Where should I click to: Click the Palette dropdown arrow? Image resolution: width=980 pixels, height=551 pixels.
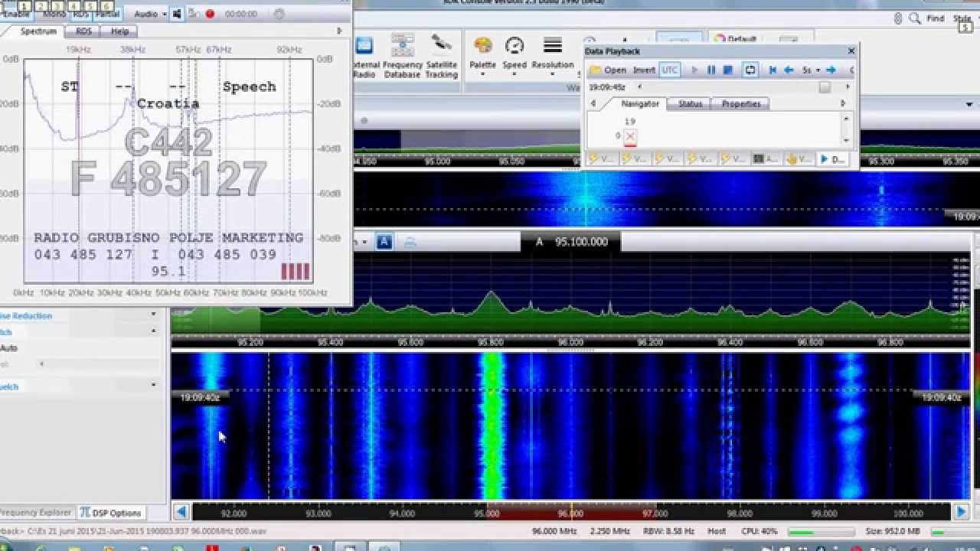tap(482, 75)
